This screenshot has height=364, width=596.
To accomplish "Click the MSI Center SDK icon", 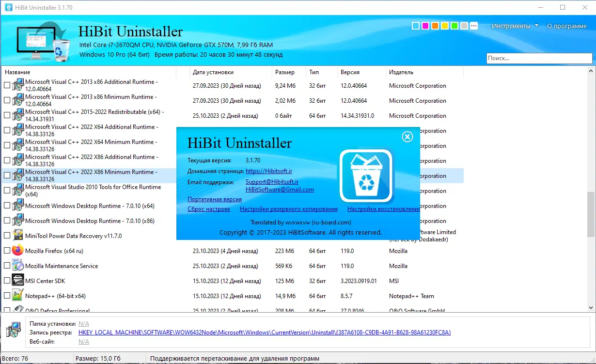I will coord(18,281).
